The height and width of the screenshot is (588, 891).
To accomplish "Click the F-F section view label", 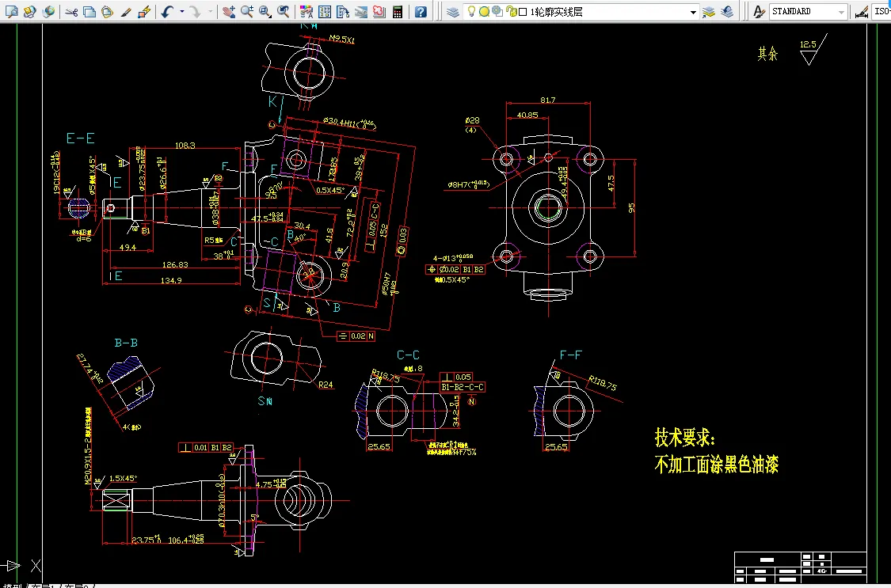I will click(570, 355).
